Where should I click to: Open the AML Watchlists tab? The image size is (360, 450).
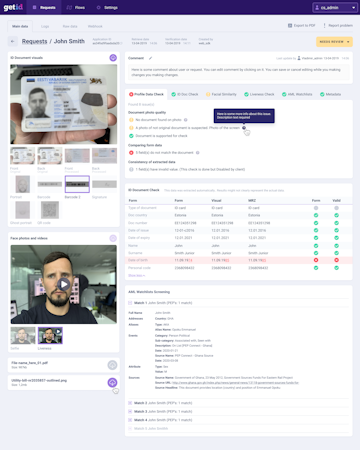coord(297,94)
